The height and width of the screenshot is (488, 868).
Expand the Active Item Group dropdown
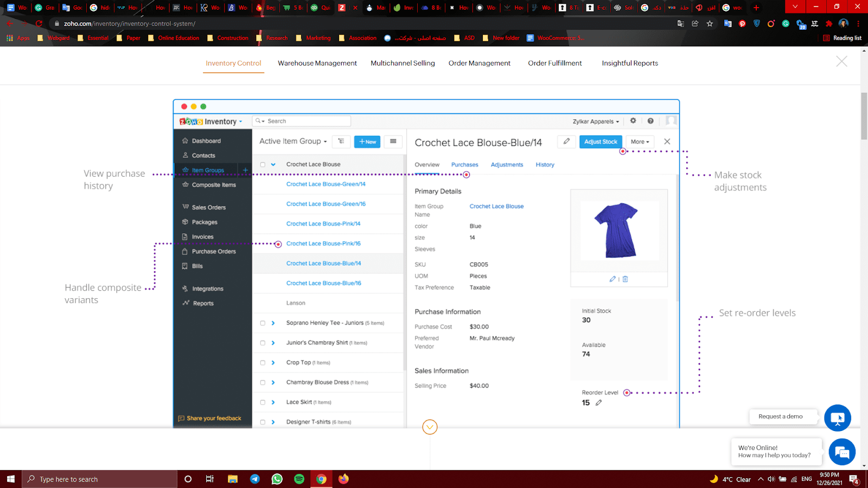click(x=293, y=142)
